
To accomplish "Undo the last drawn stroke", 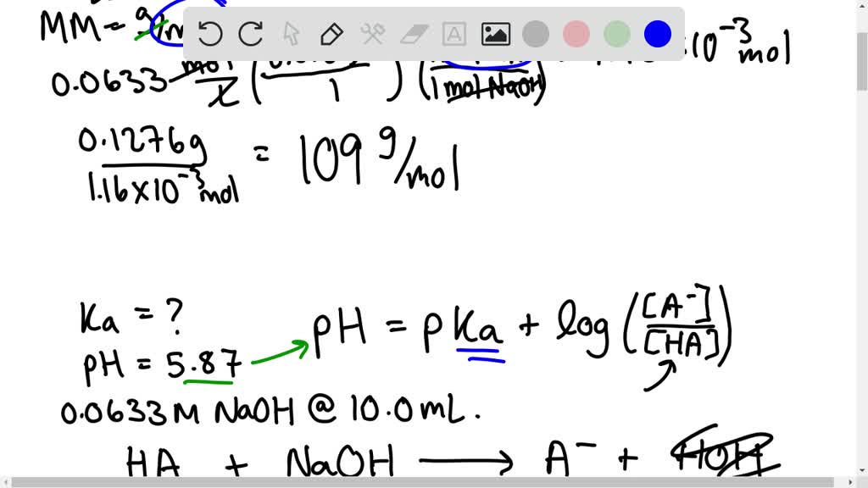I will [210, 34].
